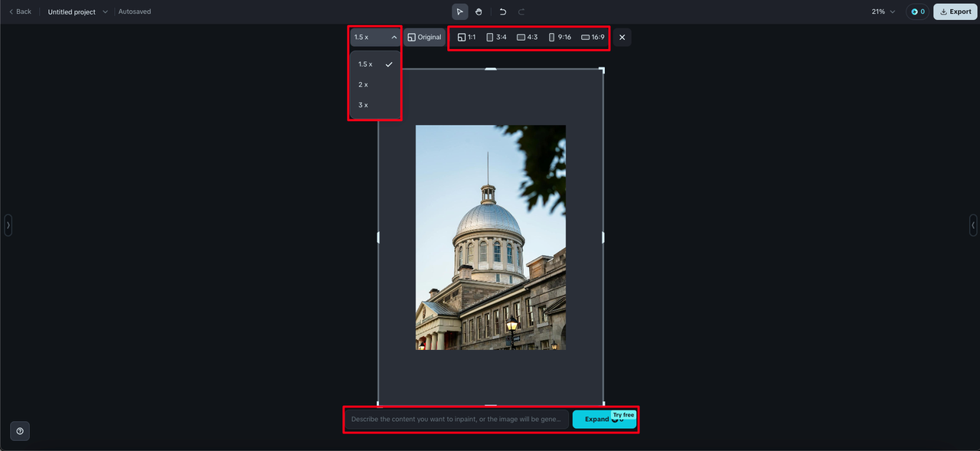
Task: Click the Autosaved status label
Action: [x=135, y=11]
